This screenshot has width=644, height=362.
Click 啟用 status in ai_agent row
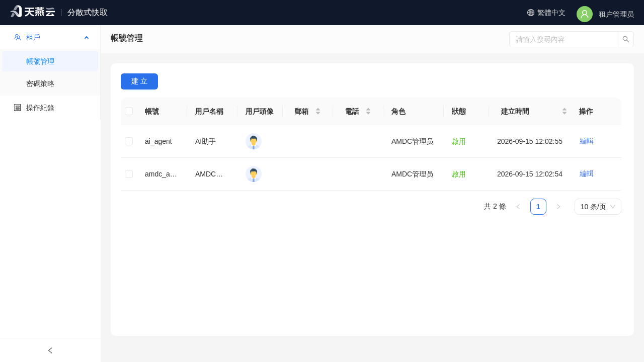tap(459, 142)
